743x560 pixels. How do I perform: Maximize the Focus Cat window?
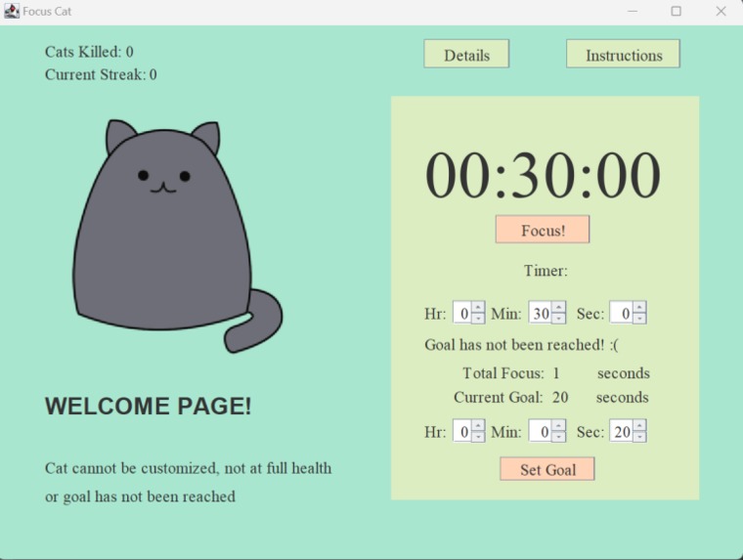(677, 11)
